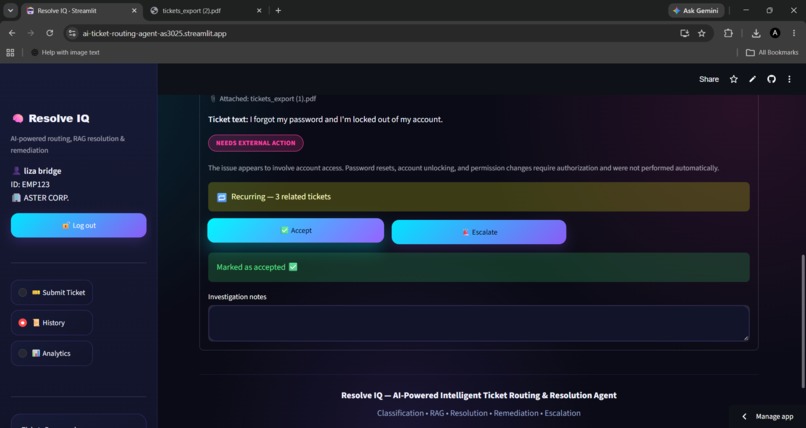
Task: Expand the Manage app panel
Action: (x=768, y=417)
